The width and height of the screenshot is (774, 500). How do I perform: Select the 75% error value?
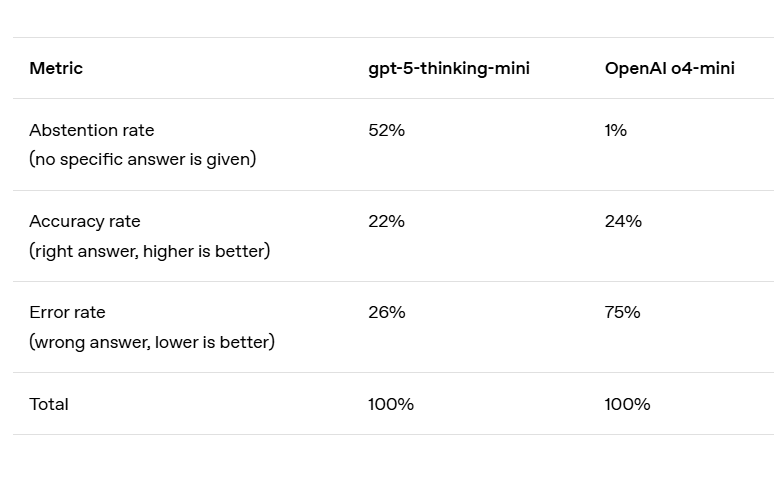pyautogui.click(x=622, y=312)
